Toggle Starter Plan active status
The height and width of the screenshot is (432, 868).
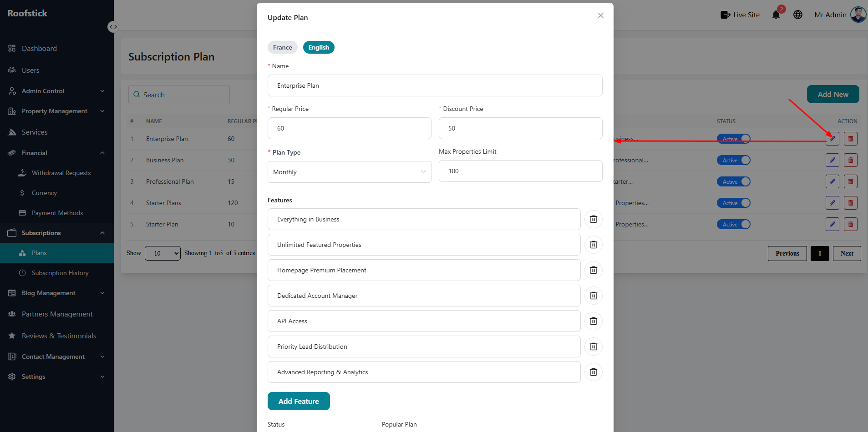tap(734, 224)
